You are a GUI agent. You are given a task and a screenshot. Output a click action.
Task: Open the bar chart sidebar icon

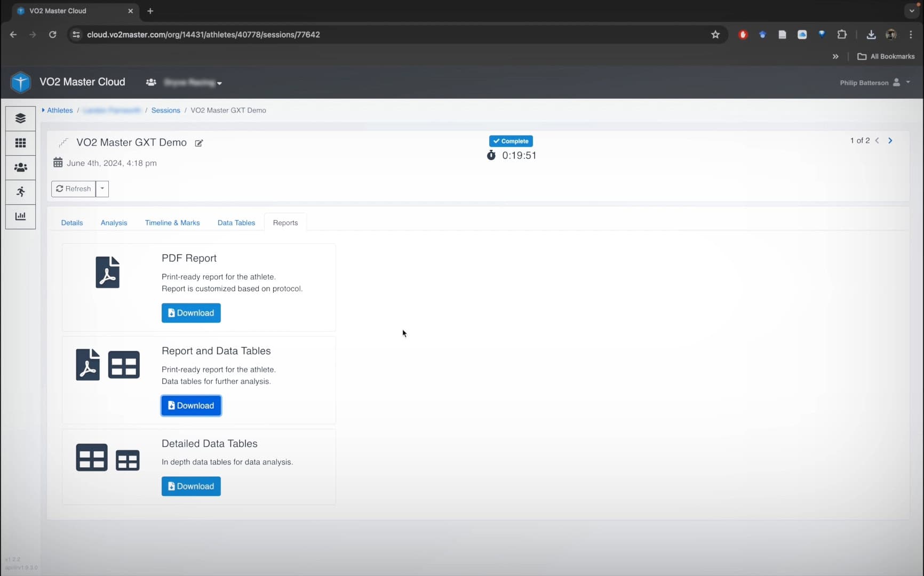point(20,217)
